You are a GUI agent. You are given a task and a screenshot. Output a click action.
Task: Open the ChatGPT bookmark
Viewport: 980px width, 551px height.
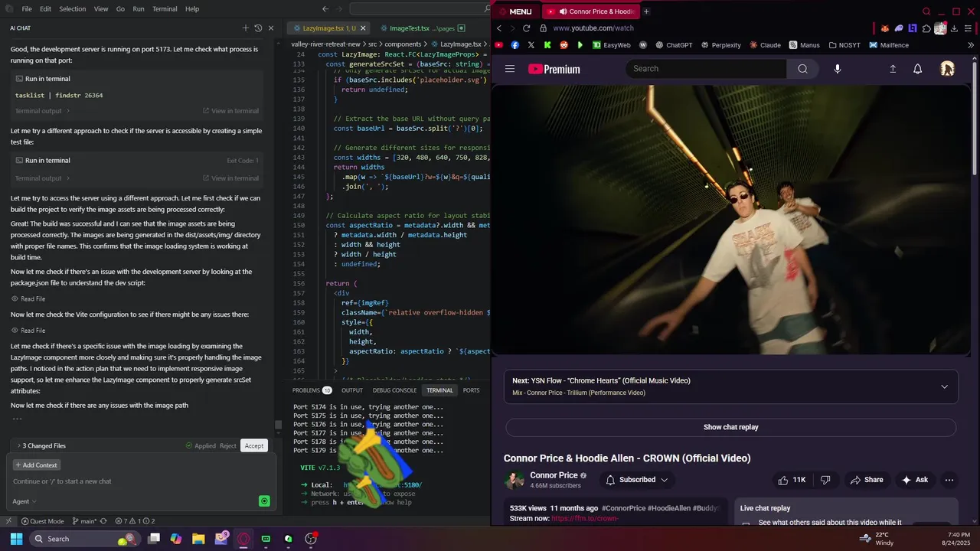pyautogui.click(x=674, y=45)
